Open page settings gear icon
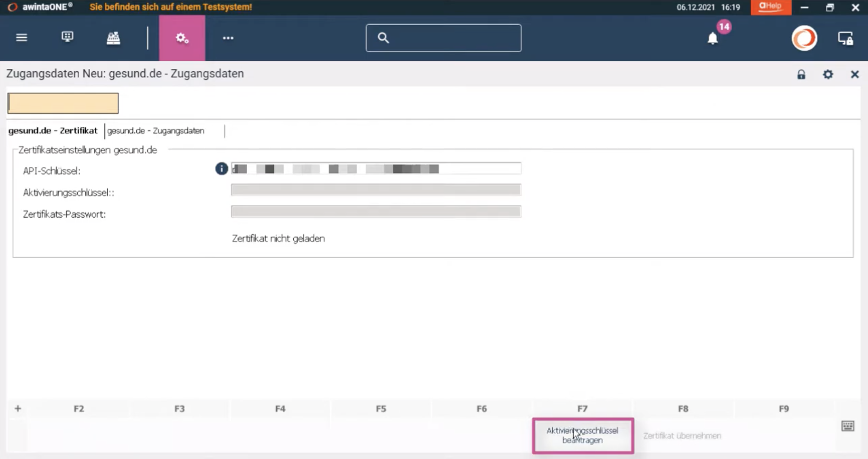The height and width of the screenshot is (459, 868). (828, 74)
